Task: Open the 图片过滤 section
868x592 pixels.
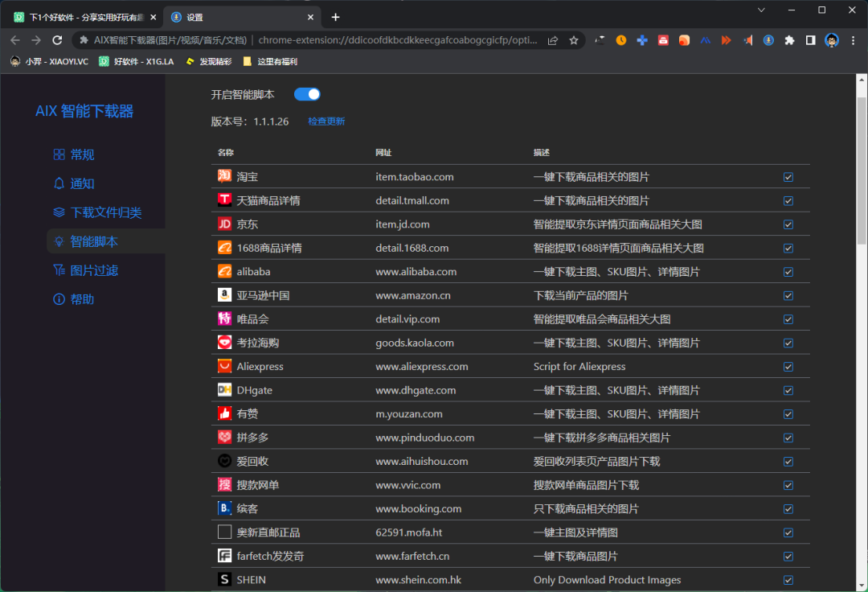Action: (x=86, y=270)
